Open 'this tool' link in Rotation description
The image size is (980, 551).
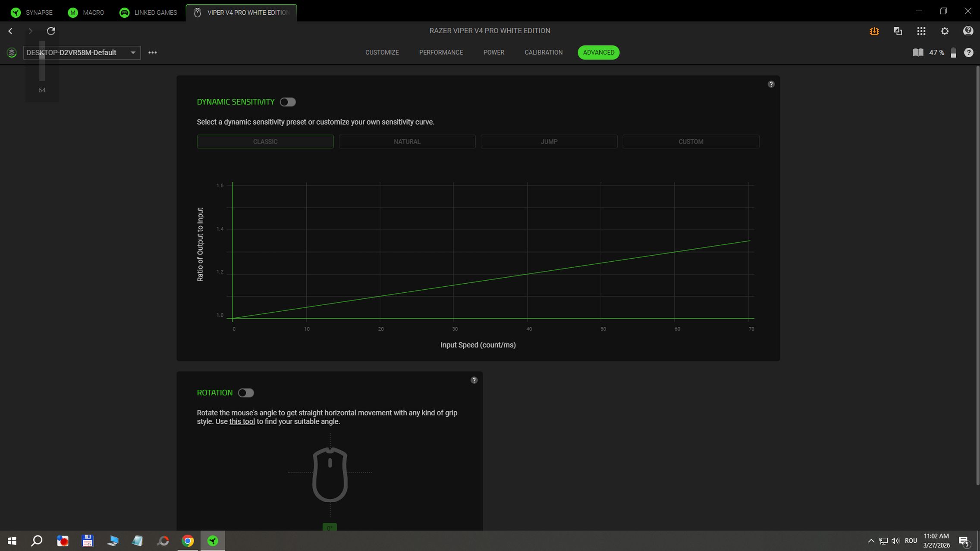pyautogui.click(x=242, y=422)
